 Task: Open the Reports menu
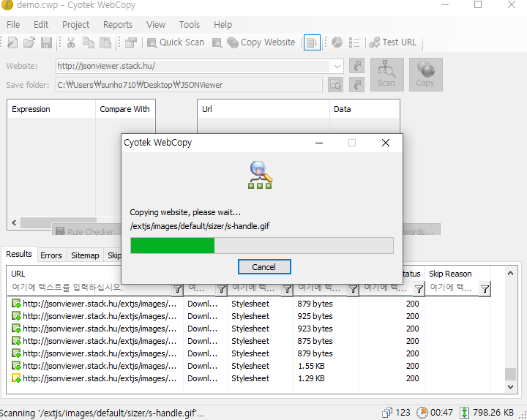[x=118, y=25]
